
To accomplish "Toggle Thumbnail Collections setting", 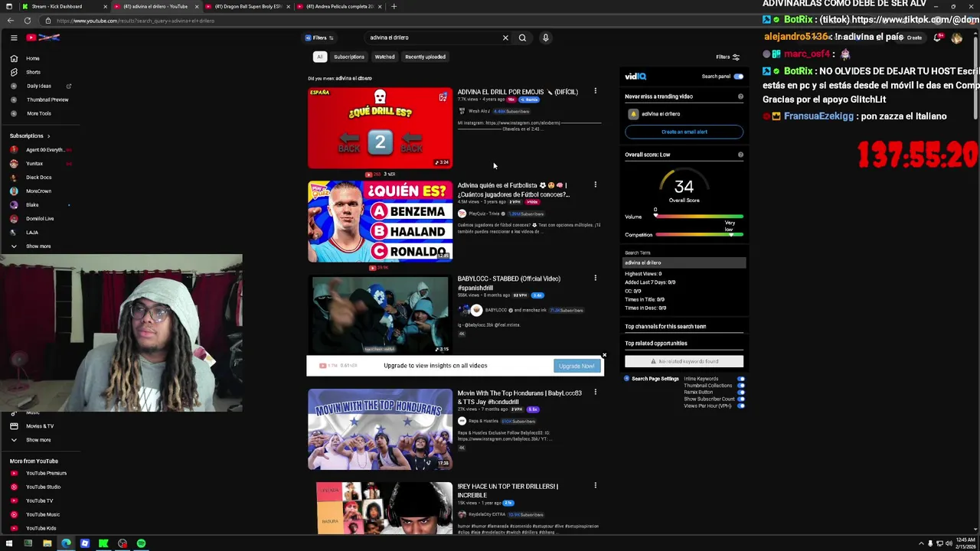I will click(x=740, y=386).
